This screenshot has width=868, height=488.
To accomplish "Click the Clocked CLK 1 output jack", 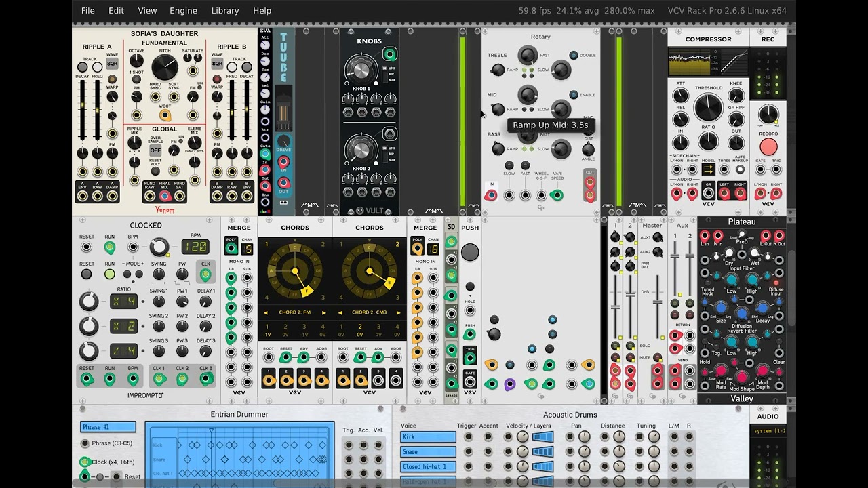I will coord(159,380).
